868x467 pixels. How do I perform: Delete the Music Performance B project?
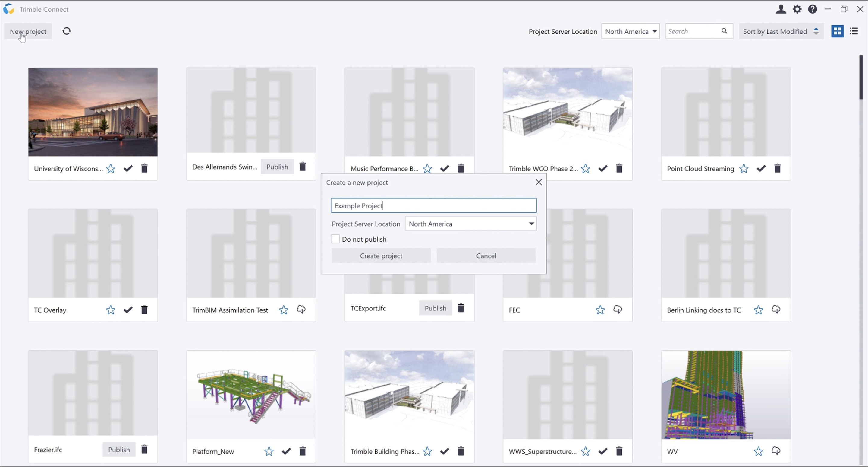tap(461, 168)
